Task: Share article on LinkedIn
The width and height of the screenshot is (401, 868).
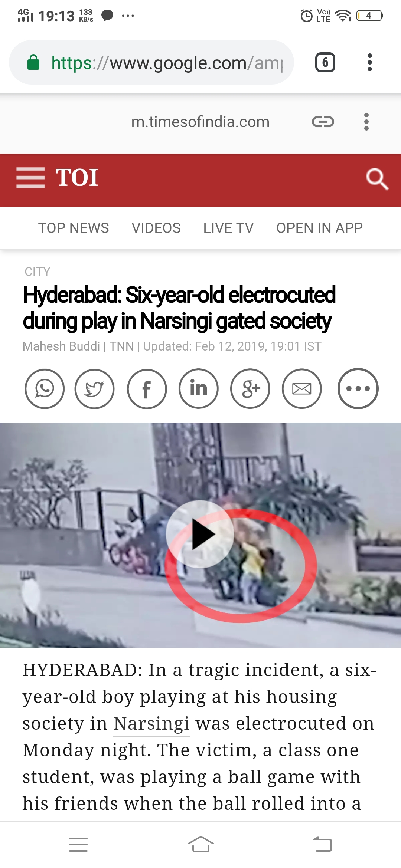Action: (x=199, y=389)
